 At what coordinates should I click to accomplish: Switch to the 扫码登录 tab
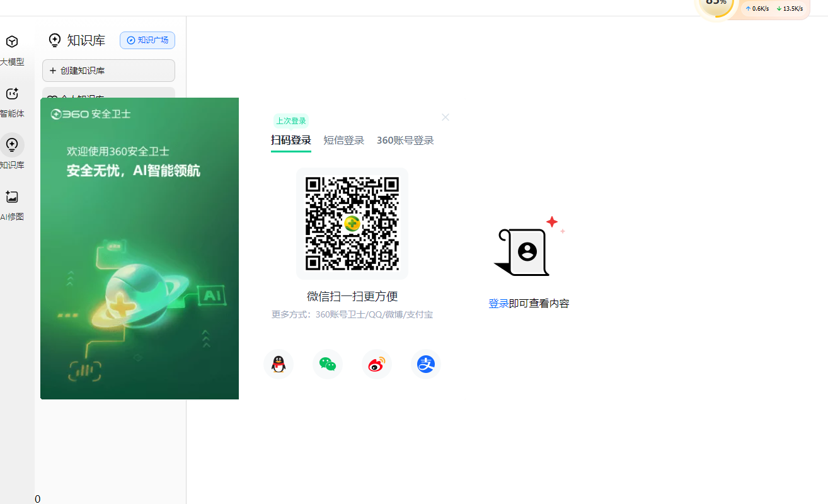(x=290, y=140)
